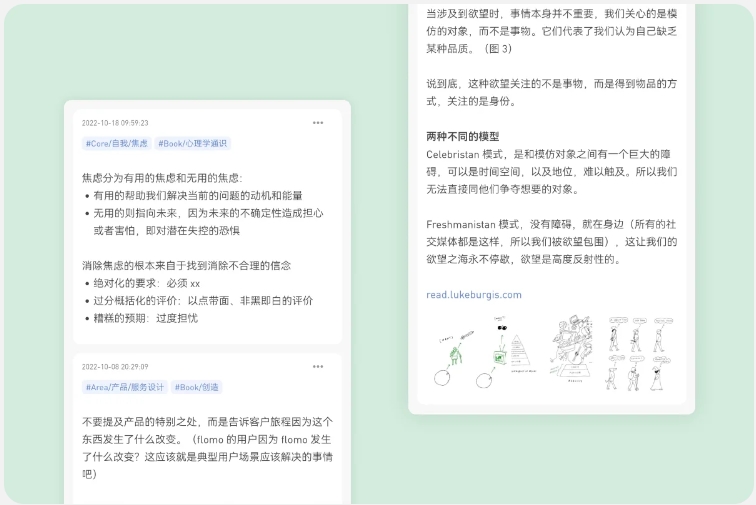The width and height of the screenshot is (756, 505).
Task: Click the Celebristan 模式 paragraph
Action: (x=551, y=171)
